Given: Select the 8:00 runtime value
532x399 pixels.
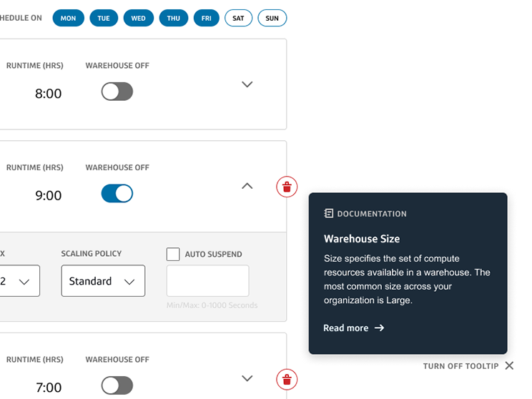Looking at the screenshot, I should [x=48, y=94].
